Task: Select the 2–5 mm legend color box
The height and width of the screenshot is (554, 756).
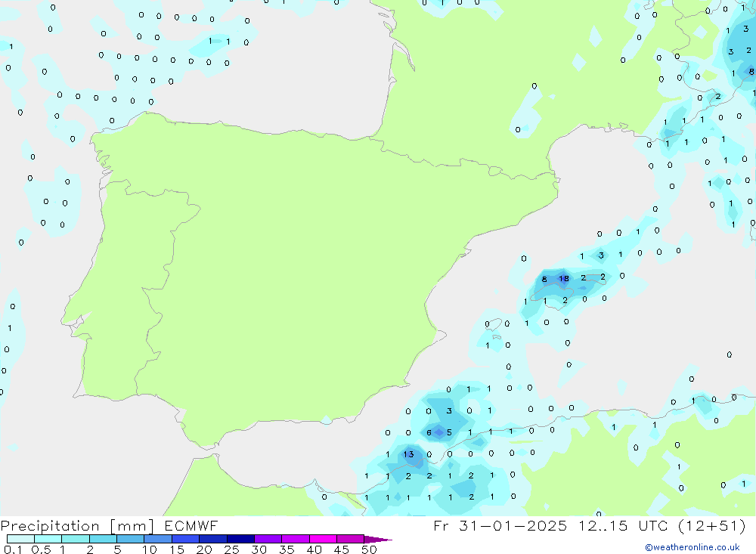Action: (103, 539)
